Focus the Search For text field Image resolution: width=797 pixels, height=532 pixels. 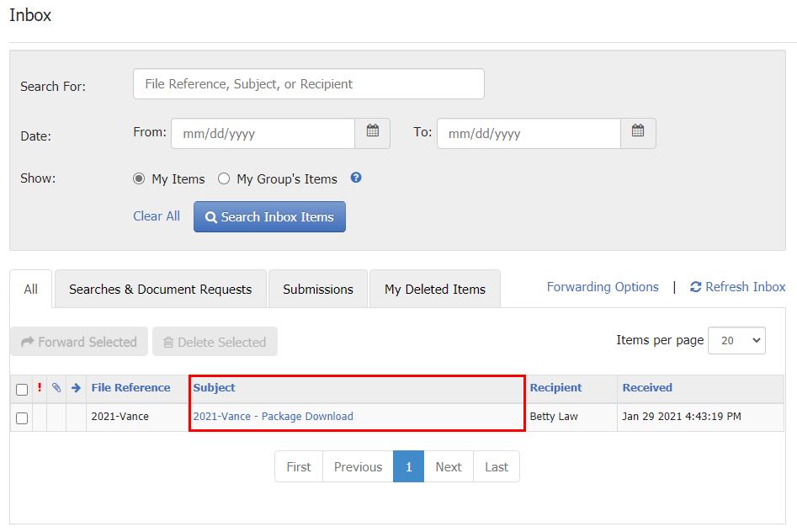[309, 84]
